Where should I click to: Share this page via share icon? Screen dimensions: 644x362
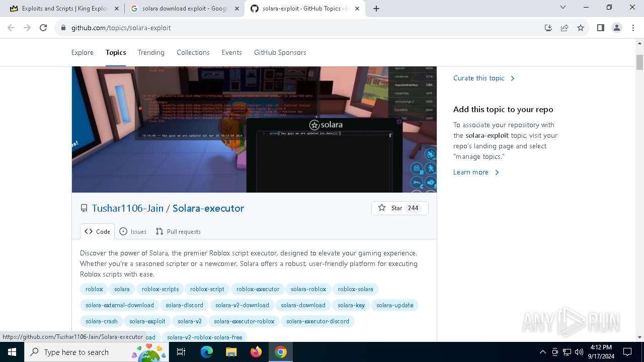pyautogui.click(x=565, y=28)
